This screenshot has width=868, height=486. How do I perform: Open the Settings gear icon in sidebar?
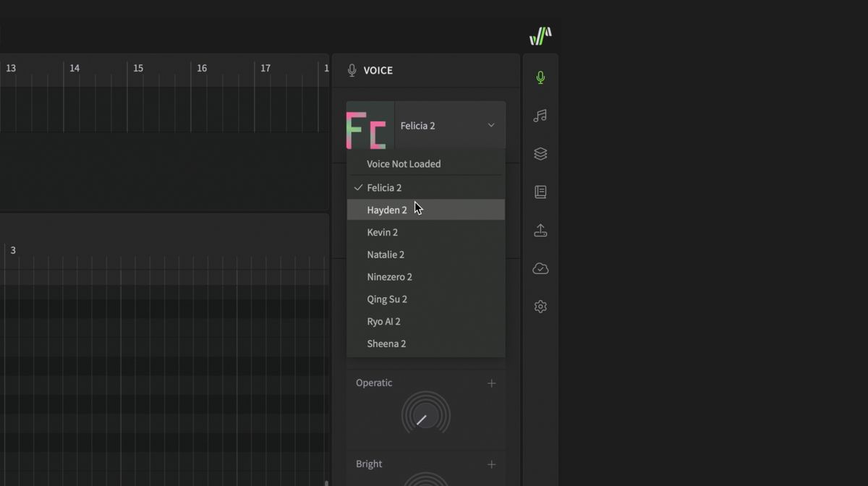[540, 307]
